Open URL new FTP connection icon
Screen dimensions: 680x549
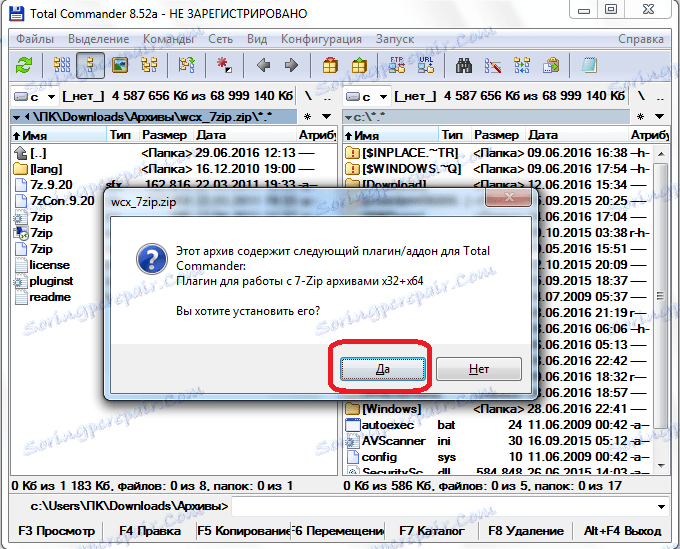click(x=426, y=65)
